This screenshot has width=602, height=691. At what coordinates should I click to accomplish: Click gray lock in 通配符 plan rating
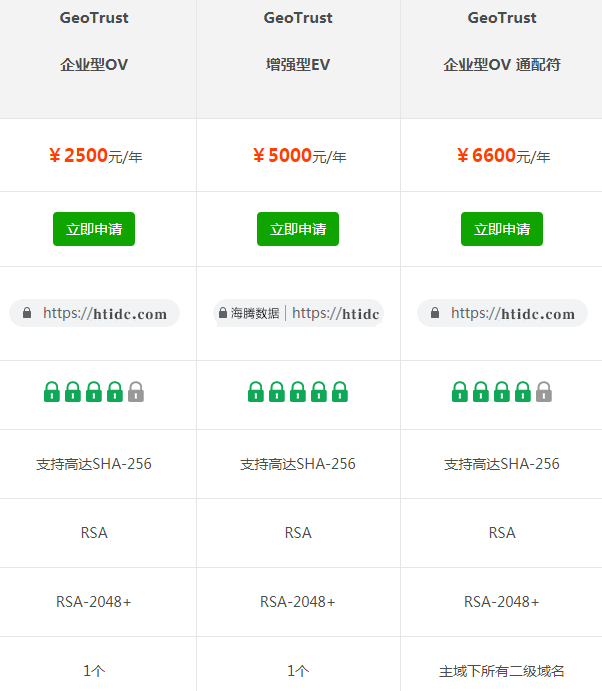(544, 391)
